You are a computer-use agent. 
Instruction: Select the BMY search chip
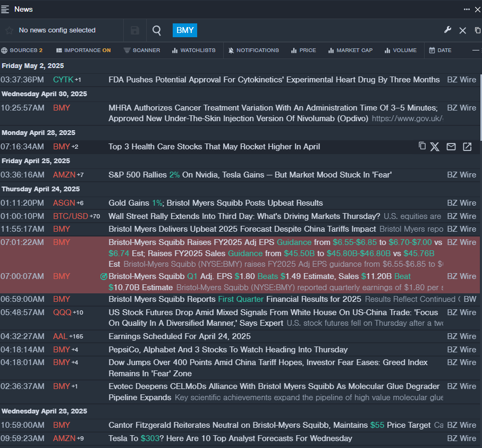[185, 30]
